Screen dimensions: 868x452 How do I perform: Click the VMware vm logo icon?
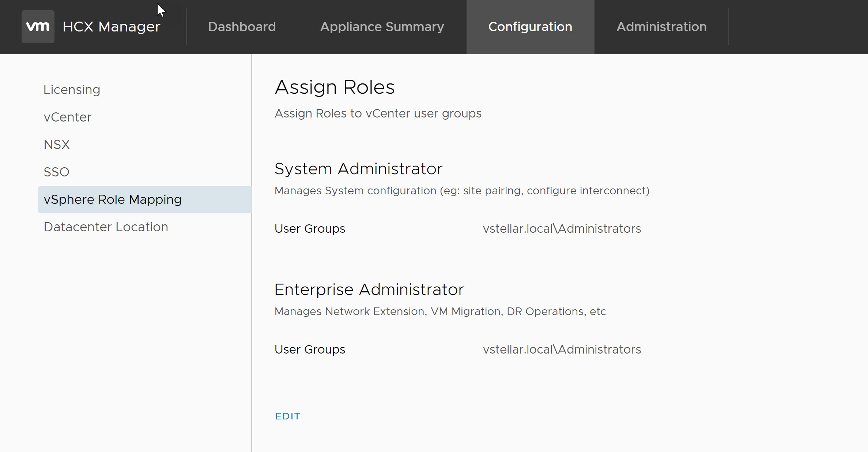tap(38, 27)
